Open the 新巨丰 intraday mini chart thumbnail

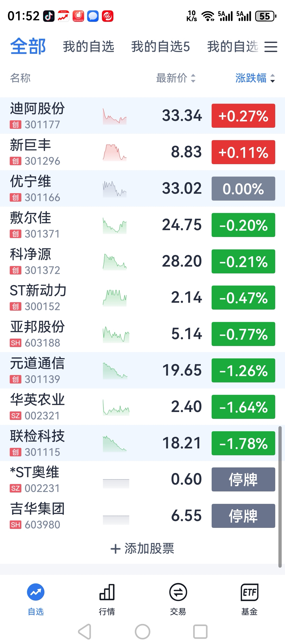[x=115, y=152]
